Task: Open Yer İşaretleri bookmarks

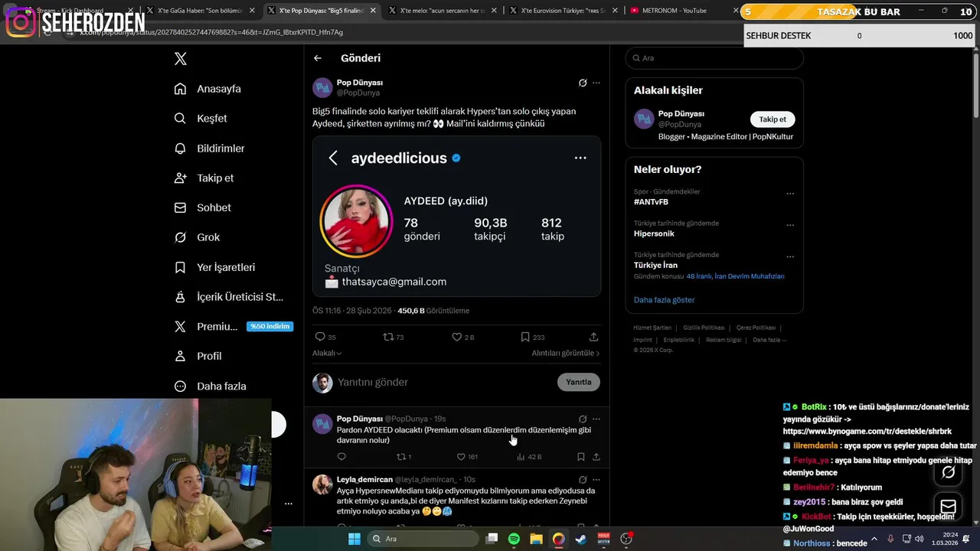Action: tap(214, 267)
